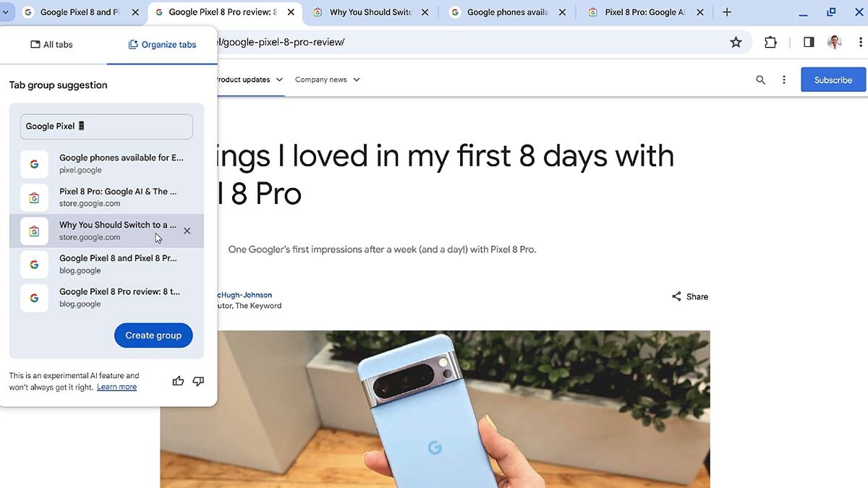Click the Create group button
Screen dimensions: 868x488
coord(153,335)
